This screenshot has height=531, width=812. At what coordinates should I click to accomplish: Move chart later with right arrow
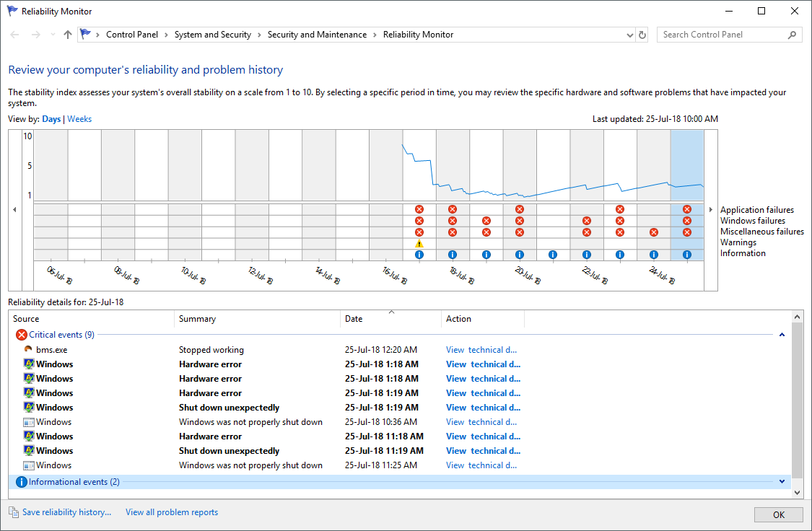click(x=711, y=210)
